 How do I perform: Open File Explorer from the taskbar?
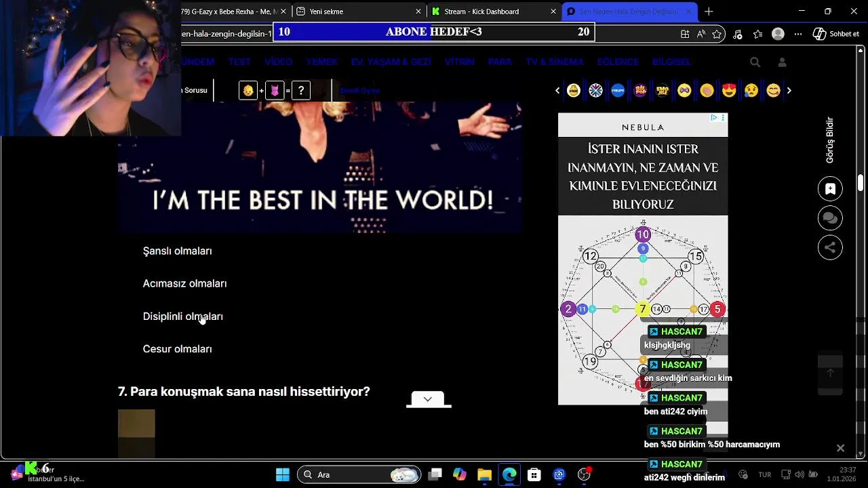tap(484, 474)
